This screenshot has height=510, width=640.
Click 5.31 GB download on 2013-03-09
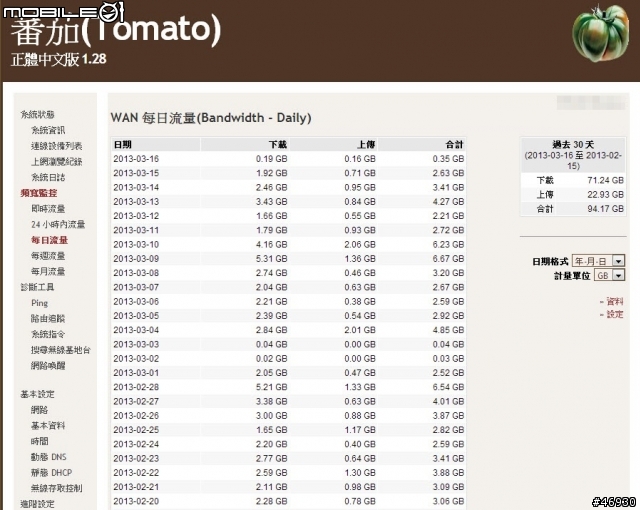click(x=271, y=259)
